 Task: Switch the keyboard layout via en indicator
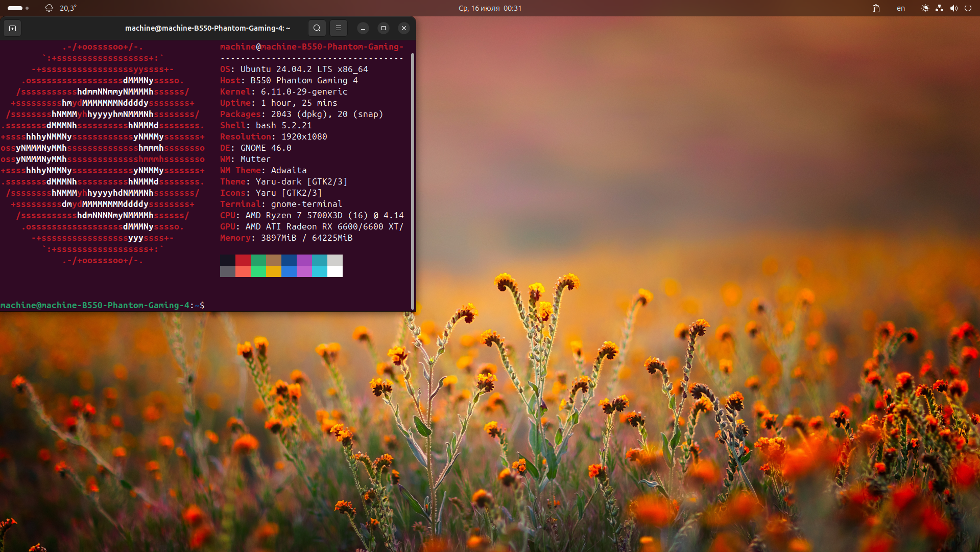[x=901, y=8]
